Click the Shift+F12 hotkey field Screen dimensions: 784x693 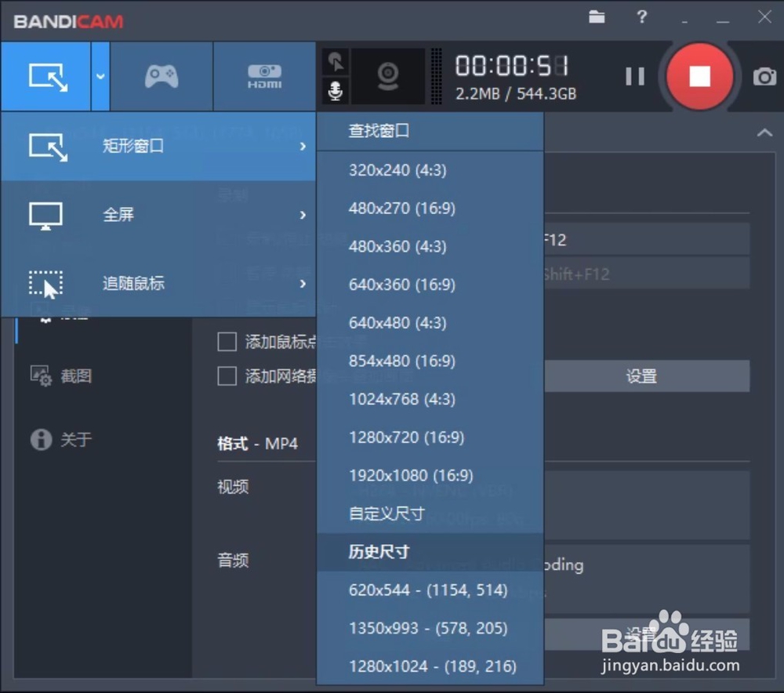point(647,274)
